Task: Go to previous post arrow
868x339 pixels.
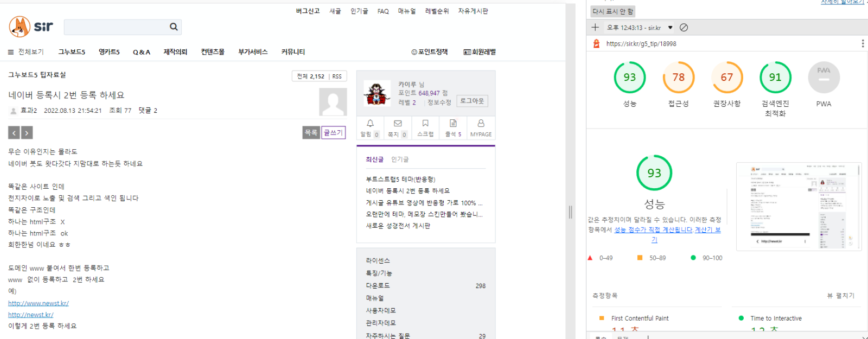Action: coord(14,132)
